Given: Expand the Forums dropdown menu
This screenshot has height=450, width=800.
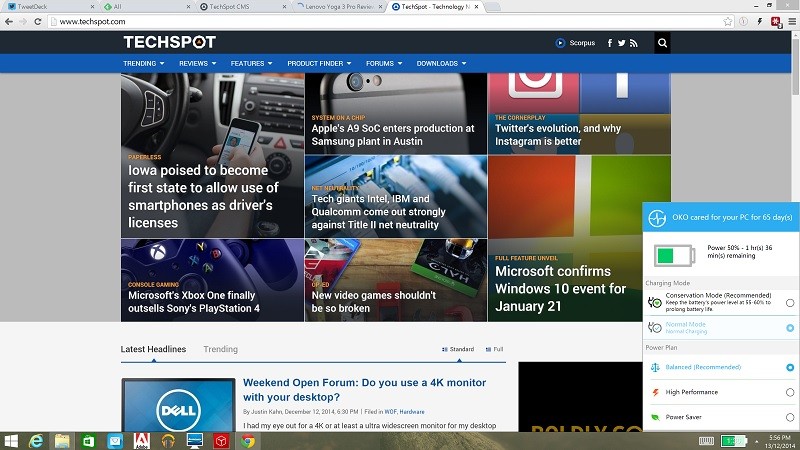Looking at the screenshot, I should [x=384, y=63].
